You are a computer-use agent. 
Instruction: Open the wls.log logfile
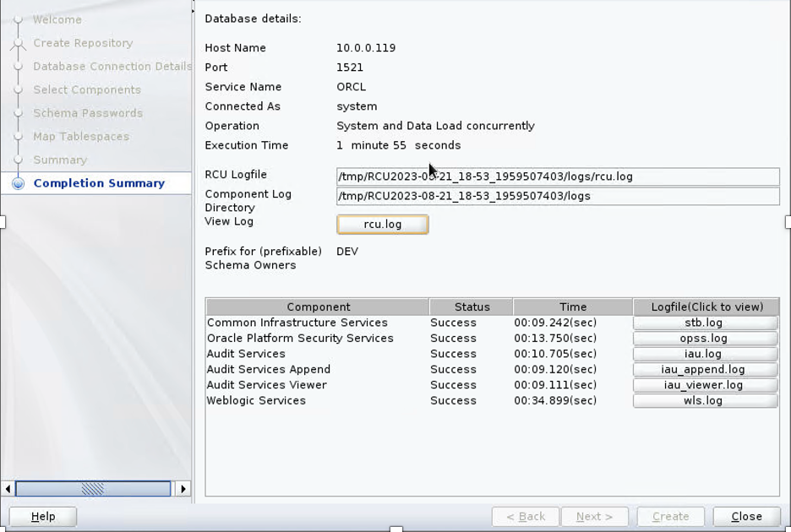coord(705,401)
